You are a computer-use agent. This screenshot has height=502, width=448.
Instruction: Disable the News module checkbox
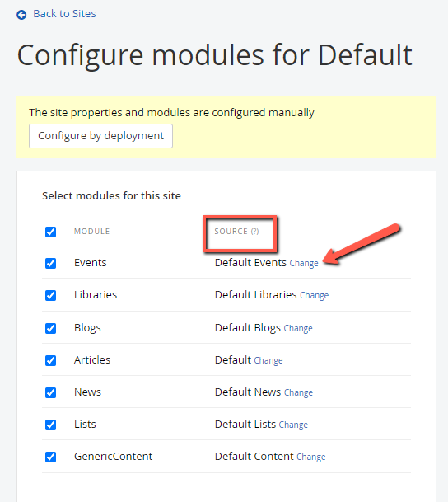50,392
